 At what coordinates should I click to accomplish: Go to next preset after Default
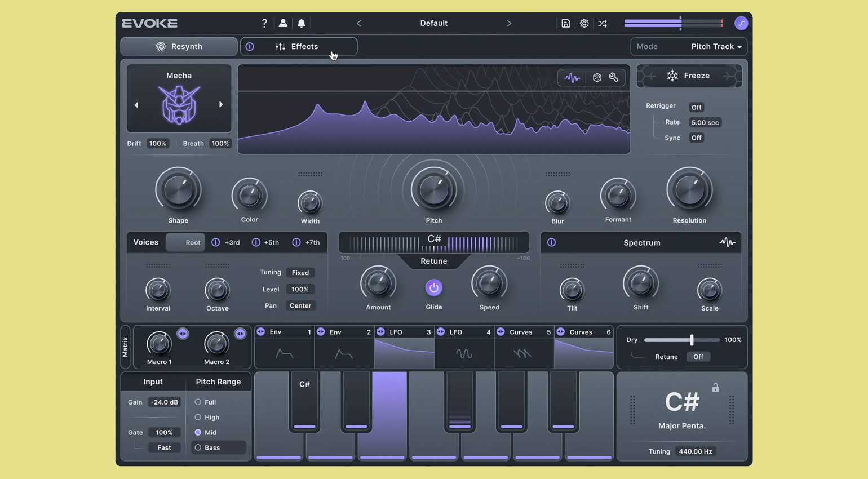508,23
